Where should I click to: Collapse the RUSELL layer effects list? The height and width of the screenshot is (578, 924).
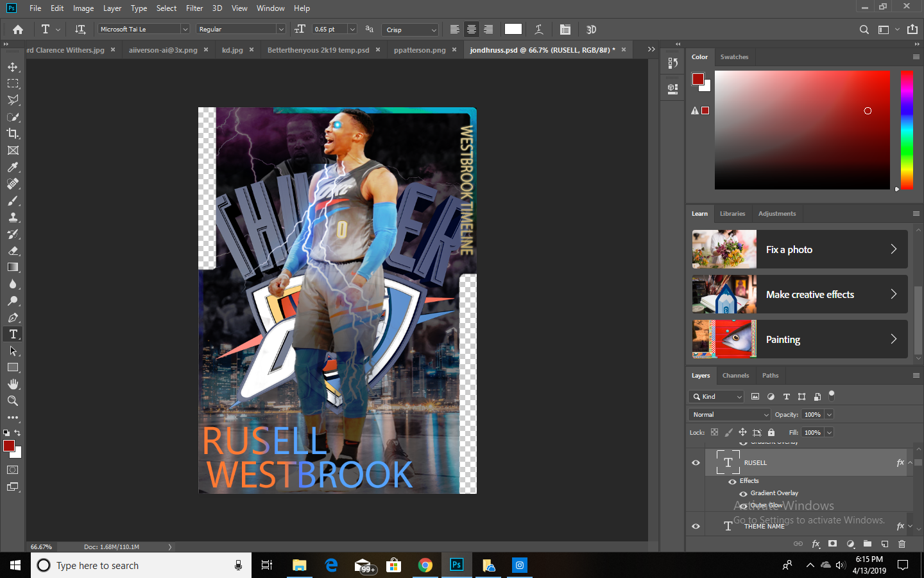(x=910, y=462)
